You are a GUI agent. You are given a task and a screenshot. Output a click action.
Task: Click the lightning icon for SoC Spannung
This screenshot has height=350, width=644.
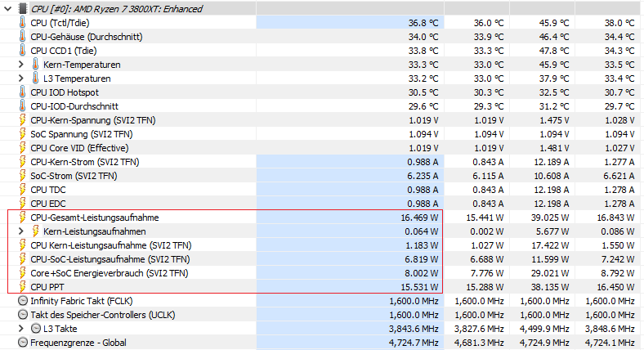pyautogui.click(x=23, y=134)
